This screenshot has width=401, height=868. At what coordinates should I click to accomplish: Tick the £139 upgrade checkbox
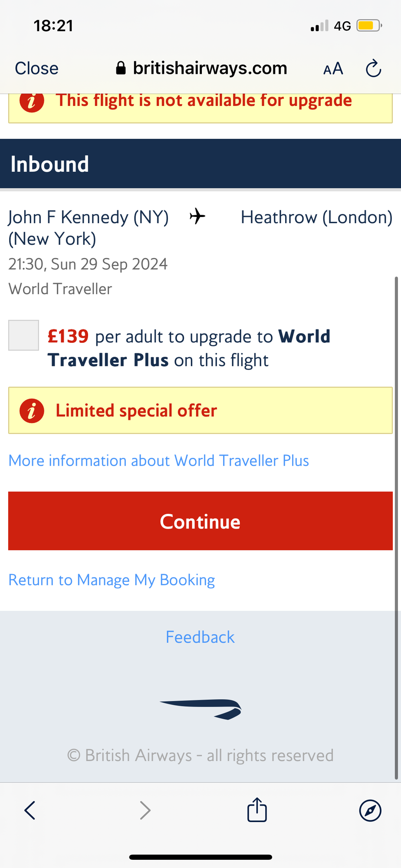point(23,335)
